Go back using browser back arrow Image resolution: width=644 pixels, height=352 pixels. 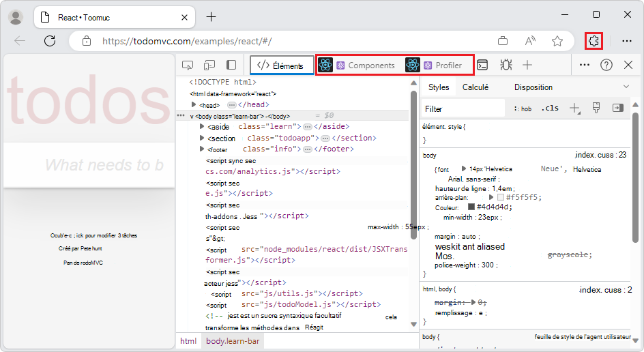coord(20,41)
